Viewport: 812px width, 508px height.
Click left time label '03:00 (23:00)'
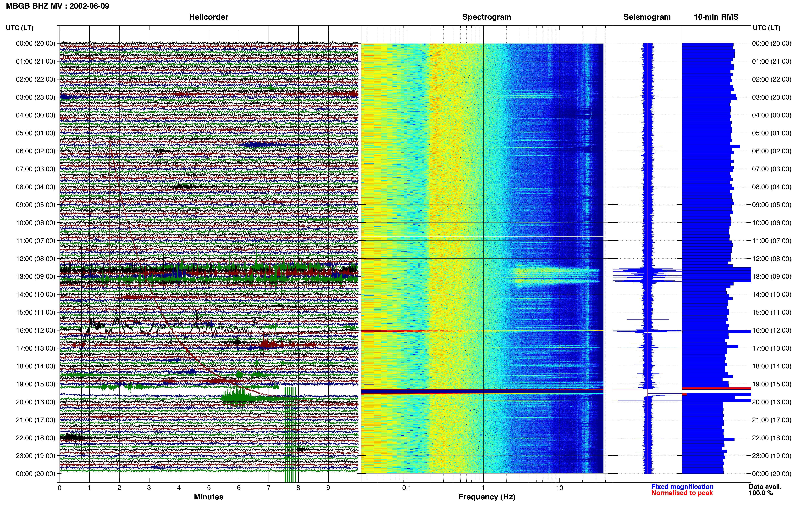pyautogui.click(x=36, y=97)
